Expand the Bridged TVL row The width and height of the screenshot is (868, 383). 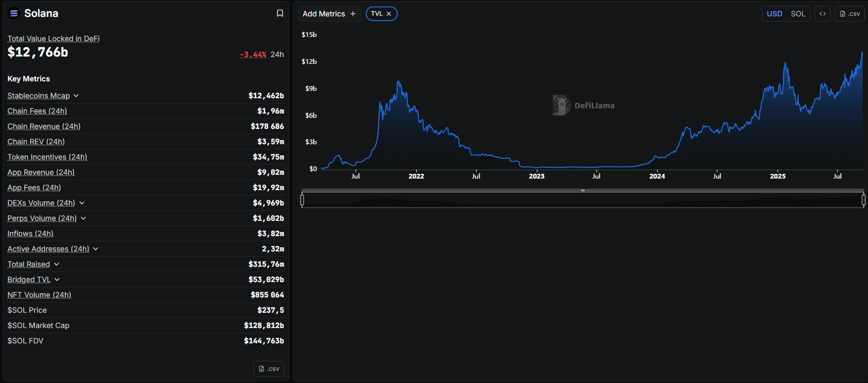[57, 279]
